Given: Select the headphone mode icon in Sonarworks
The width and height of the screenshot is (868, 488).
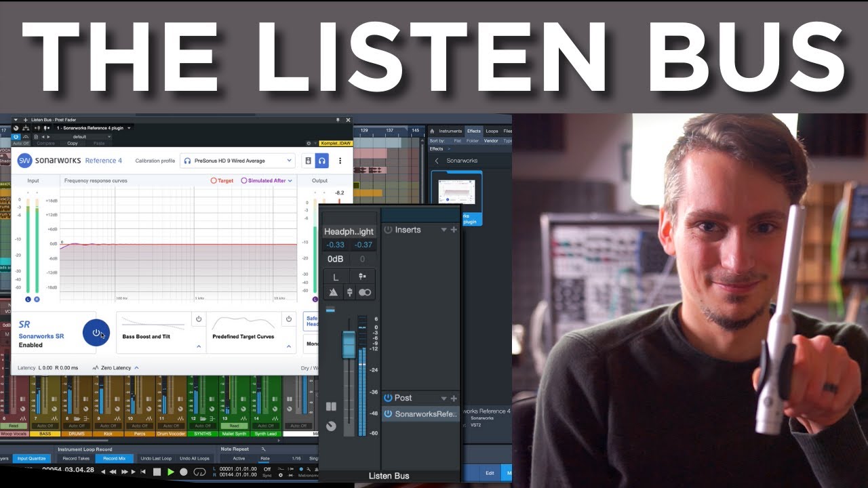Looking at the screenshot, I should (x=322, y=161).
